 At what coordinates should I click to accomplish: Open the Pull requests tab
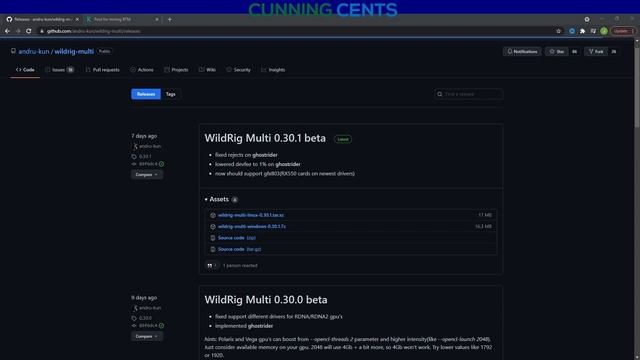(102, 70)
